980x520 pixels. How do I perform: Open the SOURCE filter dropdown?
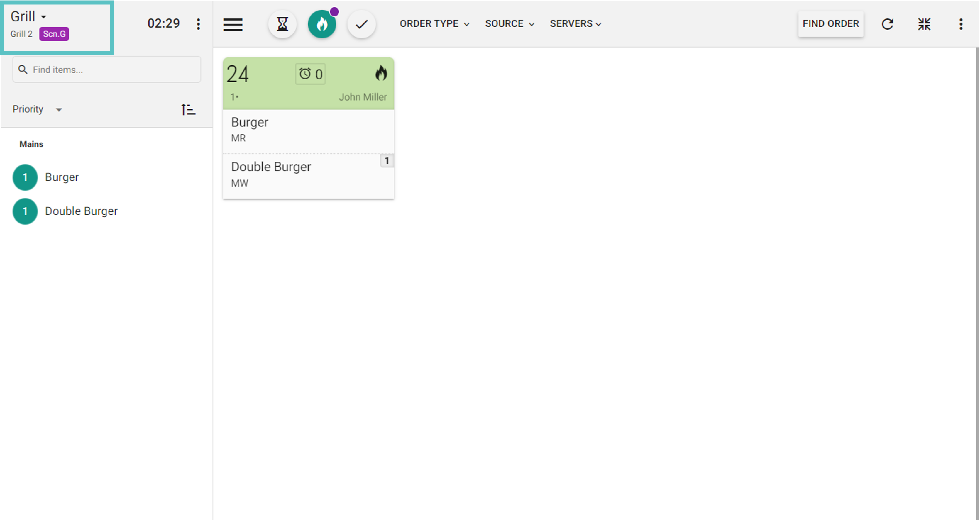coord(510,23)
